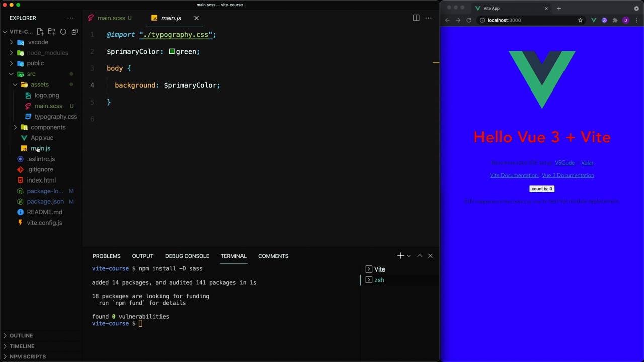Open Chrome profile avatar D
The width and height of the screenshot is (644, 362).
click(x=626, y=20)
